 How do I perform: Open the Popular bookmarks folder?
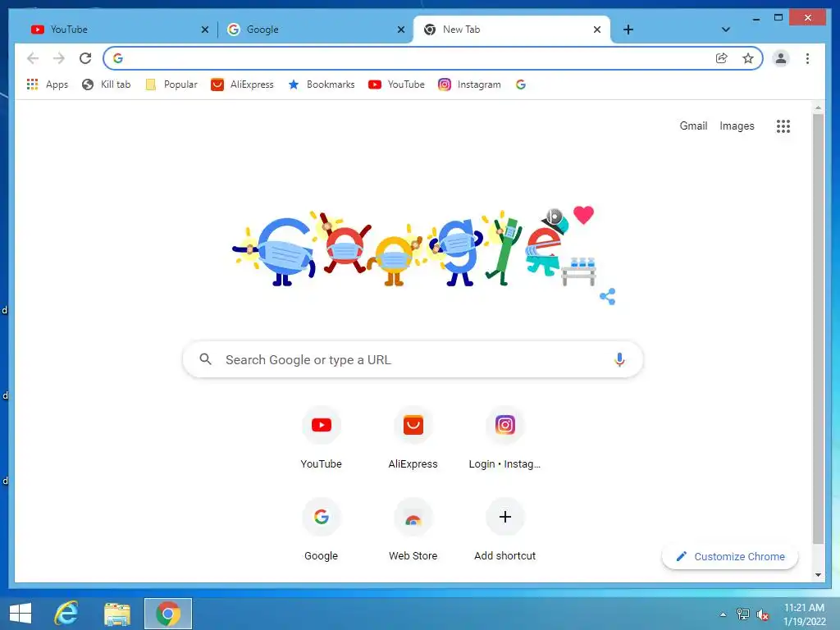171,84
